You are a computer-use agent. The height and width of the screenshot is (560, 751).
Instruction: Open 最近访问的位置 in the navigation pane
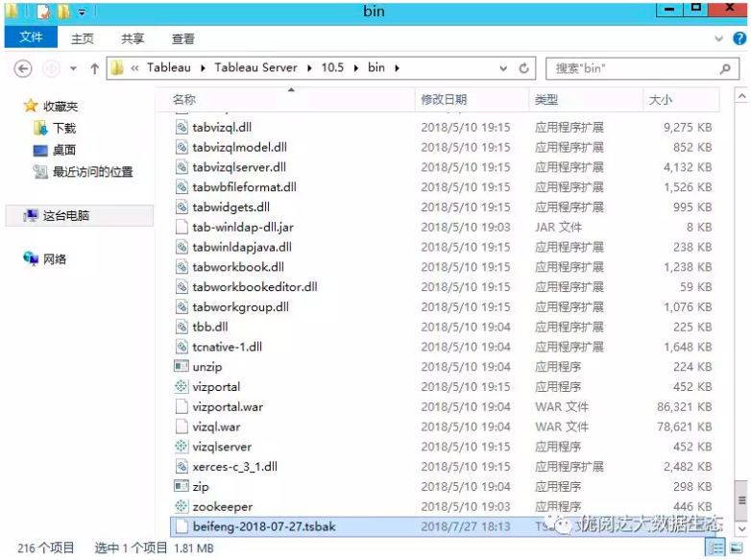(x=92, y=172)
